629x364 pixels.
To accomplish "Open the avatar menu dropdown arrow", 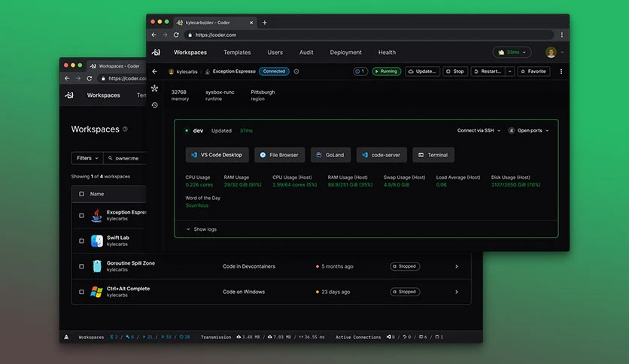I will 562,52.
